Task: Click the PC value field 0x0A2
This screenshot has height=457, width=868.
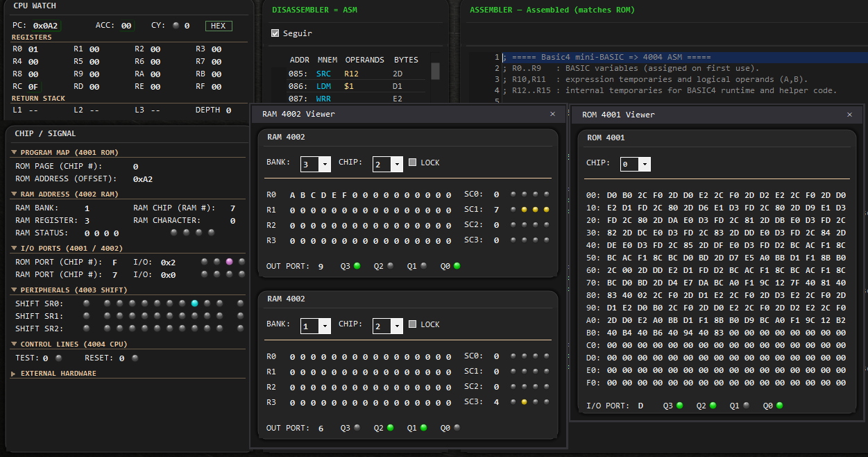Action: [x=46, y=26]
